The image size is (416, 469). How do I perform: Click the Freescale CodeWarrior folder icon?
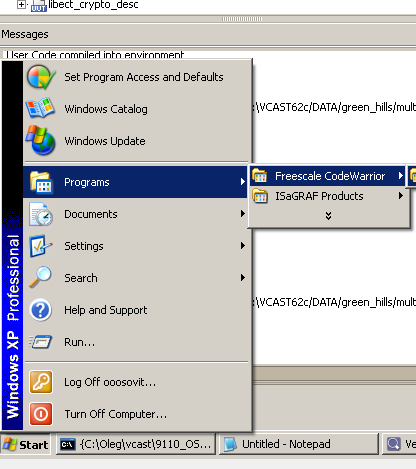pyautogui.click(x=260, y=176)
